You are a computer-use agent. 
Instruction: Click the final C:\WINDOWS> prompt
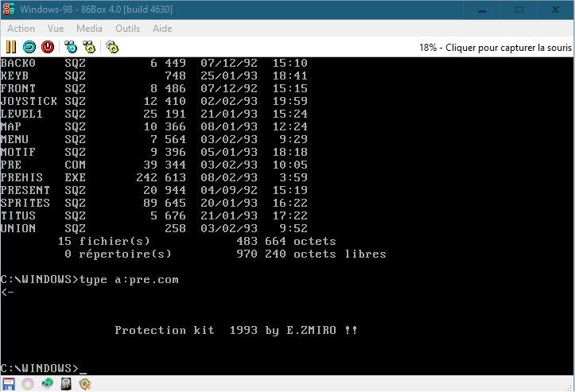40,368
